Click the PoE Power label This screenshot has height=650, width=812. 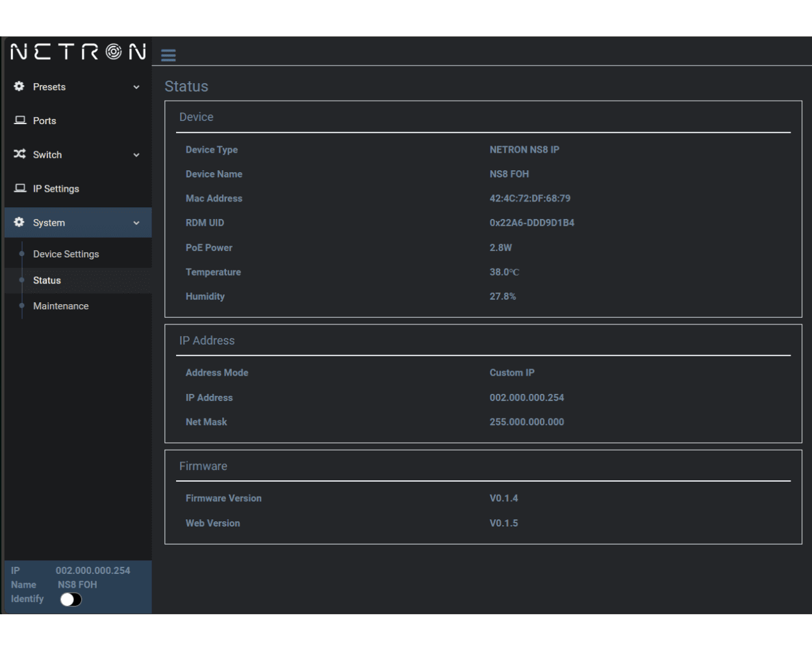(209, 248)
